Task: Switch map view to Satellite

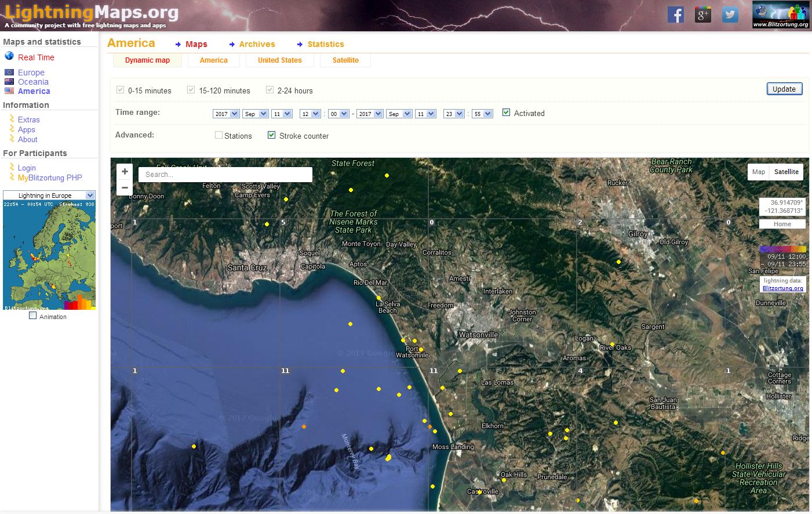Action: (x=786, y=172)
